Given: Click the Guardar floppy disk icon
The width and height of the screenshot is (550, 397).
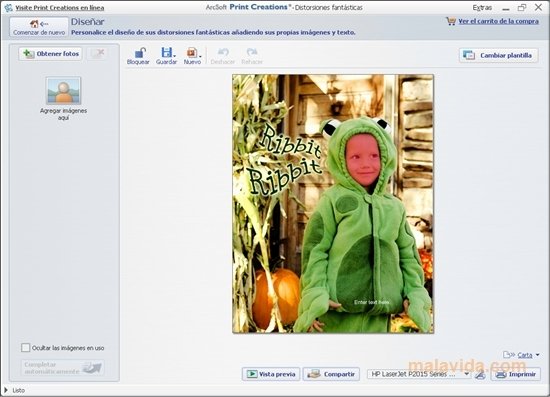Looking at the screenshot, I should point(166,53).
